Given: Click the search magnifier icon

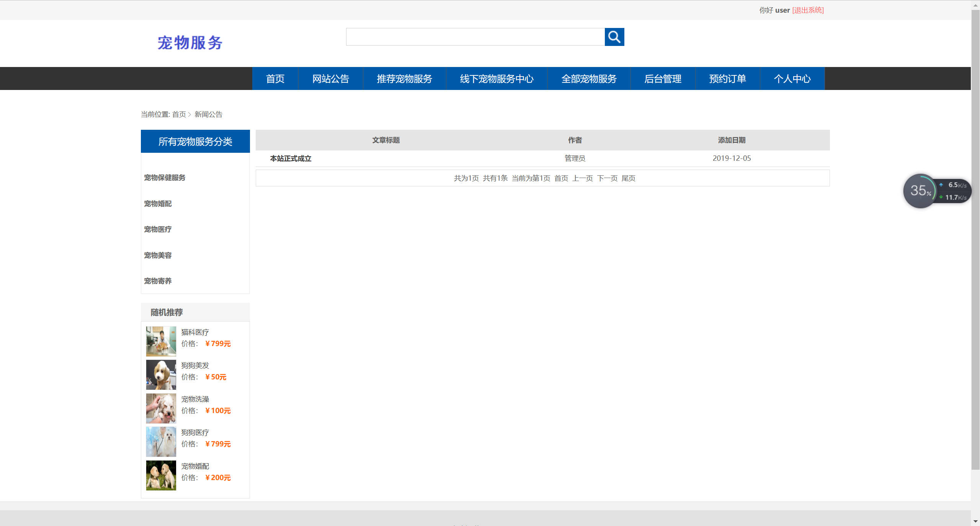Looking at the screenshot, I should tap(614, 37).
